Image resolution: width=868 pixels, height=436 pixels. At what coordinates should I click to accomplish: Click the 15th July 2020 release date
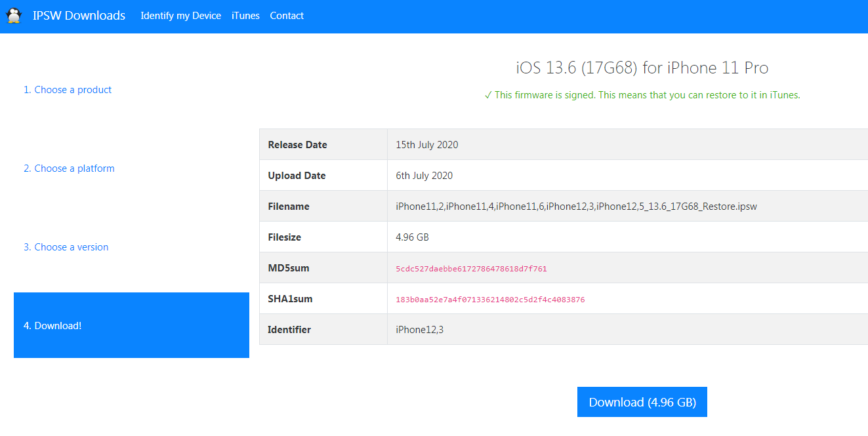[x=426, y=145]
